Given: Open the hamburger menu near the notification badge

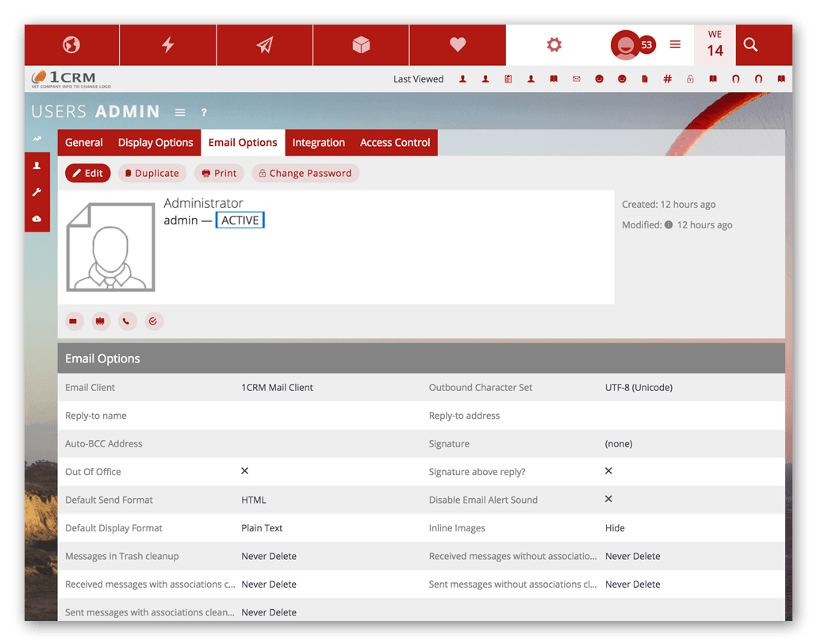Looking at the screenshot, I should pyautogui.click(x=675, y=45).
